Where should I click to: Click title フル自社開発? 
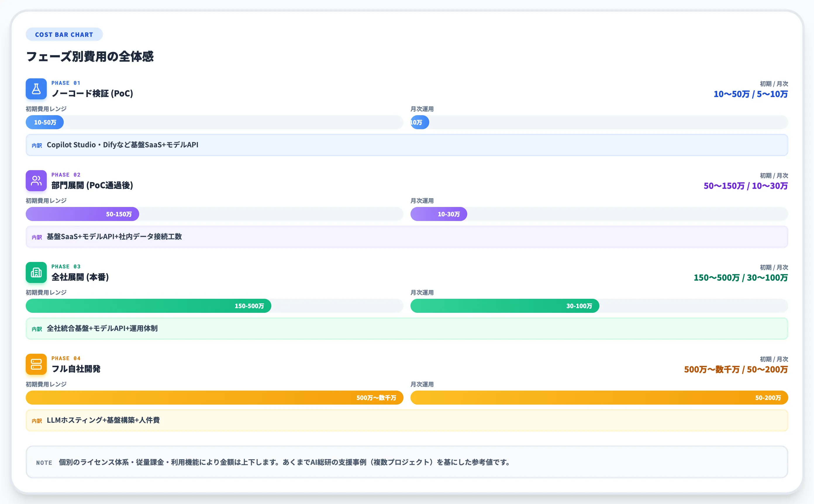pos(76,369)
